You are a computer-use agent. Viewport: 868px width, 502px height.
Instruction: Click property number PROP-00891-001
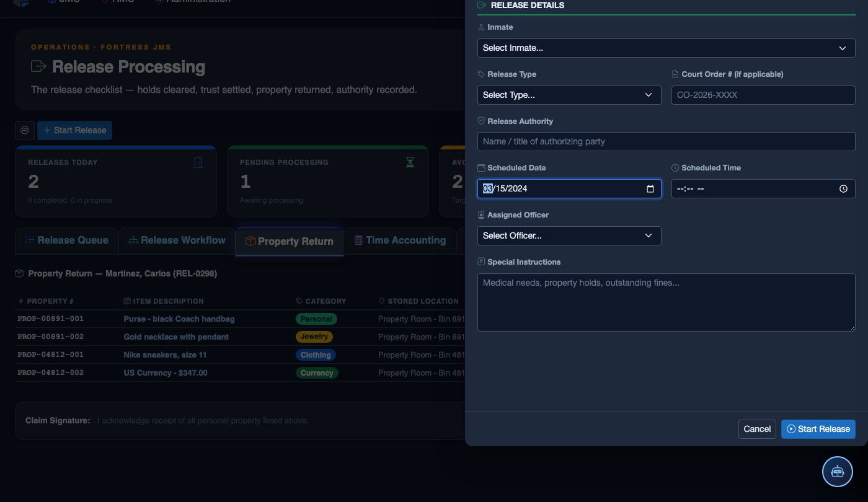51,319
